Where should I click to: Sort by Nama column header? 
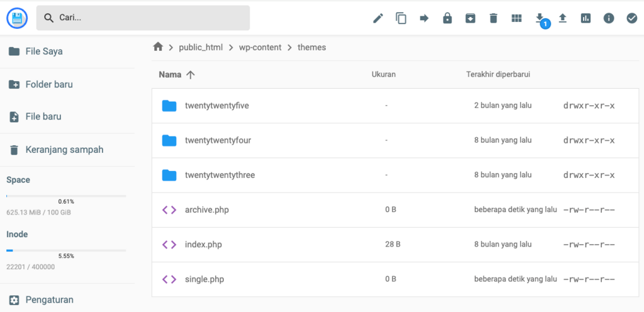170,75
